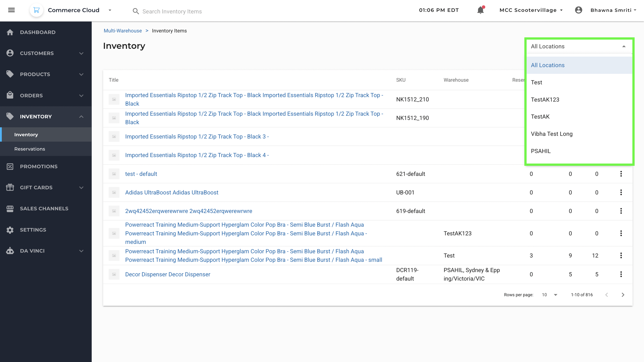Screen dimensions: 644x362
Task: Open the test - default item link
Action: pos(141,174)
